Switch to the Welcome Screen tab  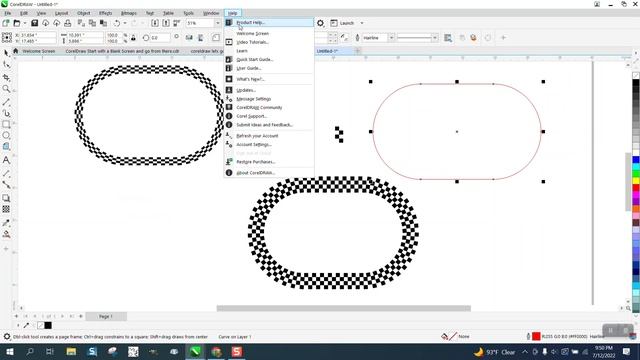39,51
